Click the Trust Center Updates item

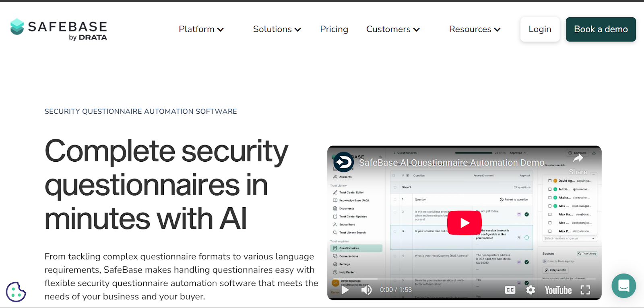pos(350,216)
